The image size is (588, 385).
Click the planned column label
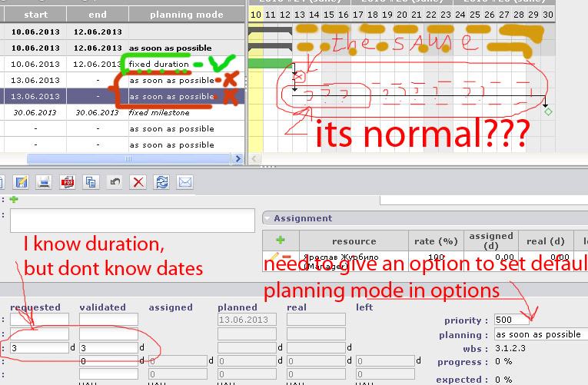[238, 307]
